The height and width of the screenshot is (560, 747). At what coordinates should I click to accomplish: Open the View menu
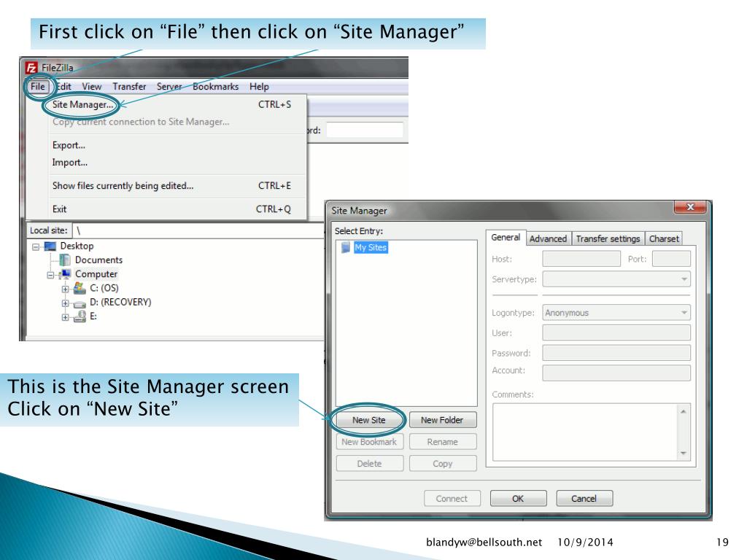point(91,87)
